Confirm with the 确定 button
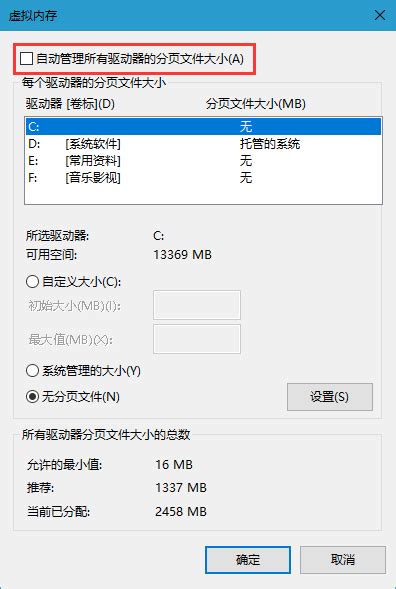The image size is (396, 589). (248, 560)
